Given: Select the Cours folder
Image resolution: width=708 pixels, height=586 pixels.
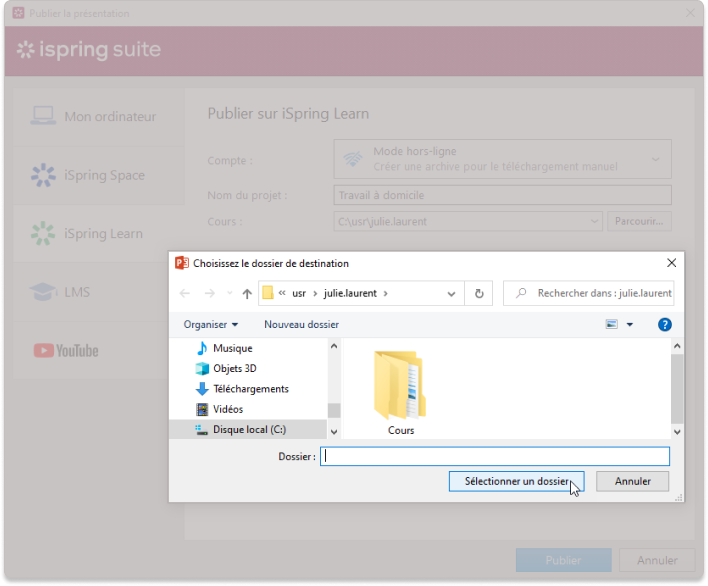Looking at the screenshot, I should tap(401, 393).
